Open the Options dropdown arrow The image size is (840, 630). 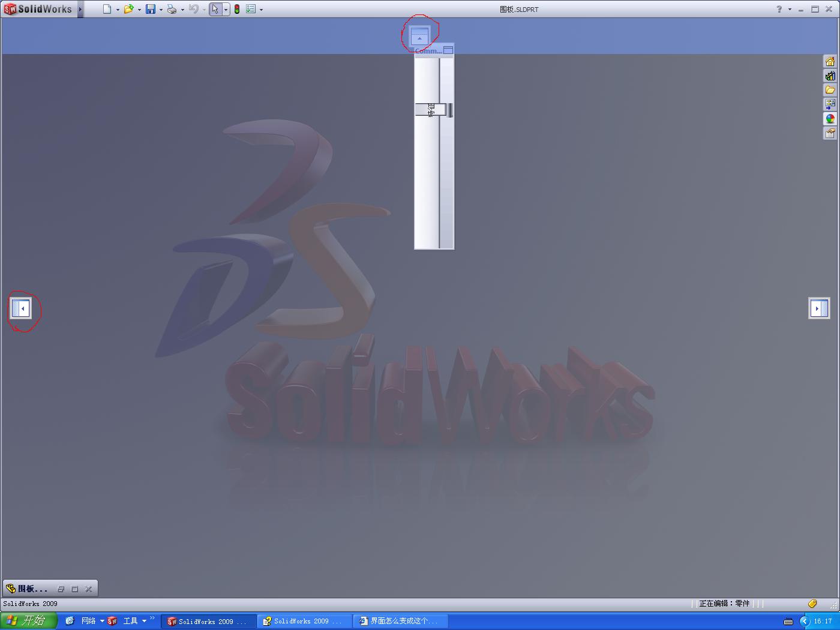[x=261, y=10]
